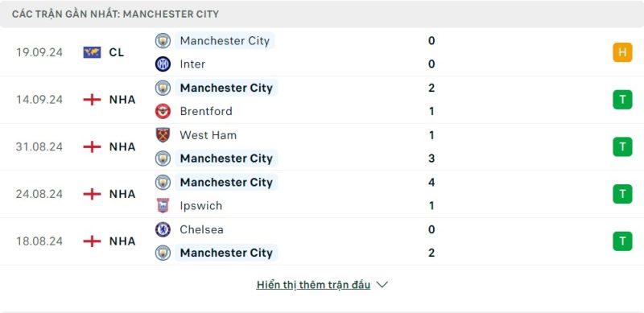Screen dimensions: 644x313
Task: Click England flag on the 14.09.24 match
Action: click(92, 100)
